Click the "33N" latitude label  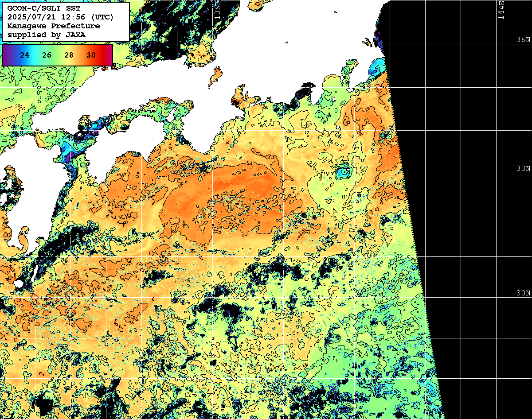tap(523, 169)
